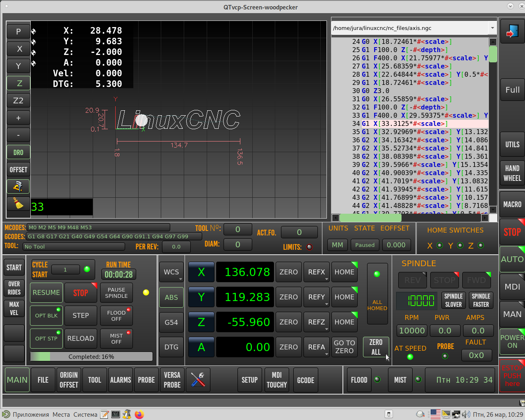Toggle POWER ON machine button
Image resolution: width=525 pixels, height=420 pixels.
[512, 341]
